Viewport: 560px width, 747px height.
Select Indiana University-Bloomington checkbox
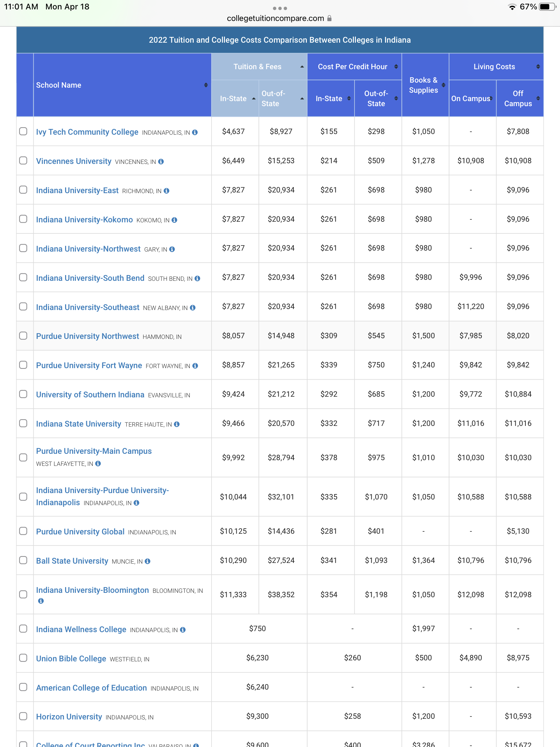23,595
